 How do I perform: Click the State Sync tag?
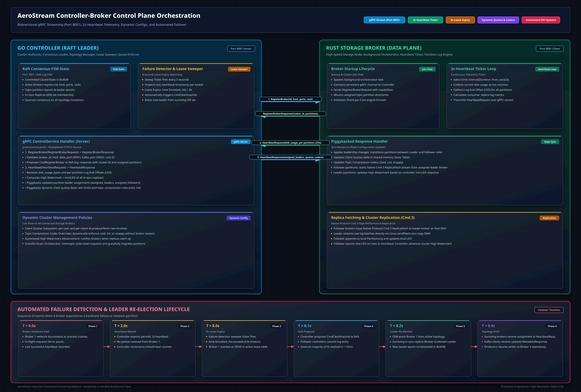pos(550,142)
